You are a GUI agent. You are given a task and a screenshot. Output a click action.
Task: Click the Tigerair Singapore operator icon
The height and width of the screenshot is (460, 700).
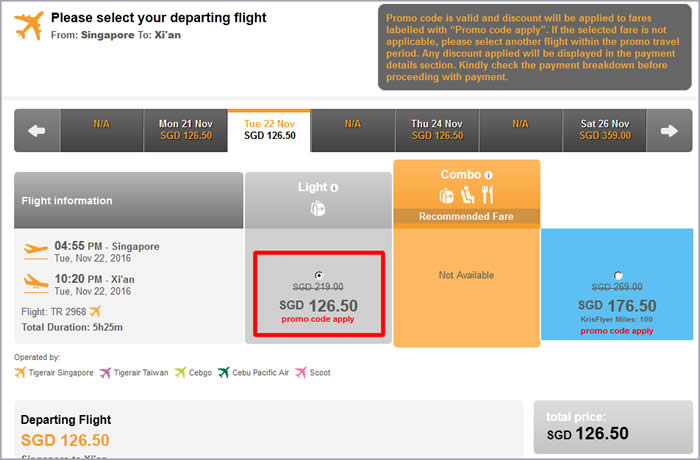[x=20, y=372]
